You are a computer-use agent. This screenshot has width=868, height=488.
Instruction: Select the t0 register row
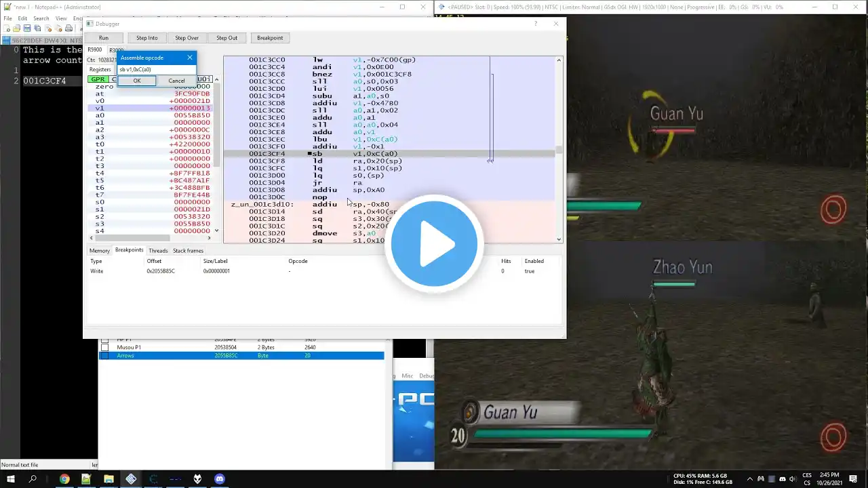click(151, 144)
